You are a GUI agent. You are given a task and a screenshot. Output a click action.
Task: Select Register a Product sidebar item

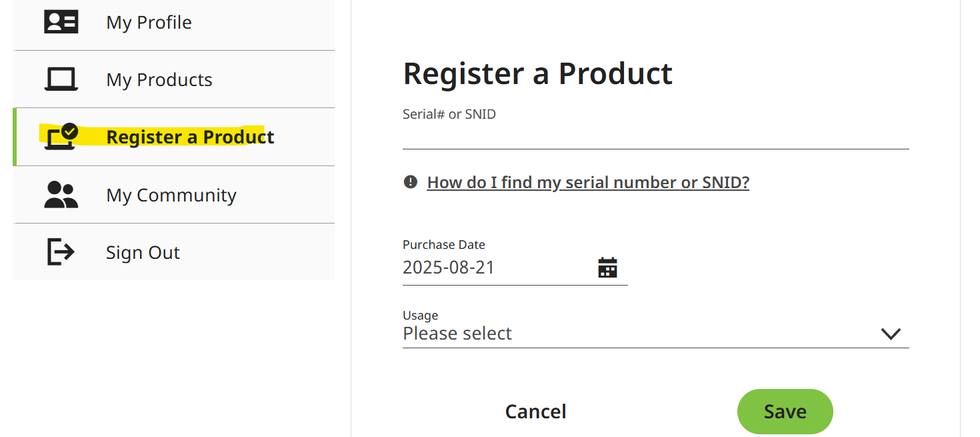click(x=174, y=137)
